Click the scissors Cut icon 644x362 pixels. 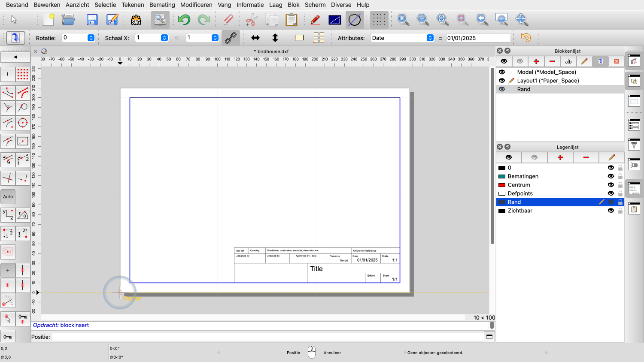click(x=252, y=20)
